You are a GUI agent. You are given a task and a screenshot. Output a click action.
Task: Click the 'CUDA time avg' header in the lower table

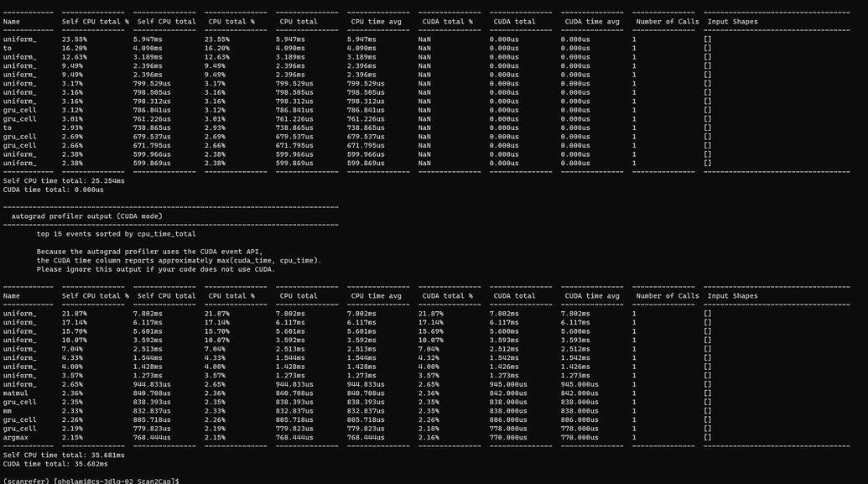point(592,295)
